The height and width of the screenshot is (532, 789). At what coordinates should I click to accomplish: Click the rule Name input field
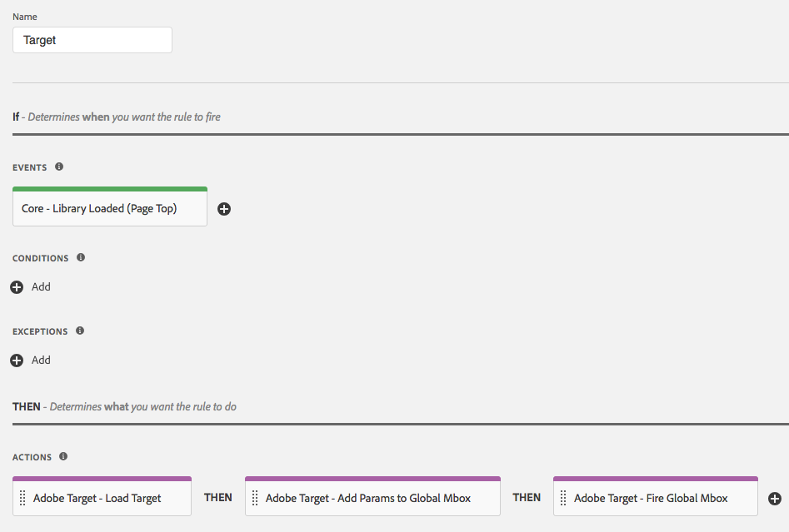(92, 40)
